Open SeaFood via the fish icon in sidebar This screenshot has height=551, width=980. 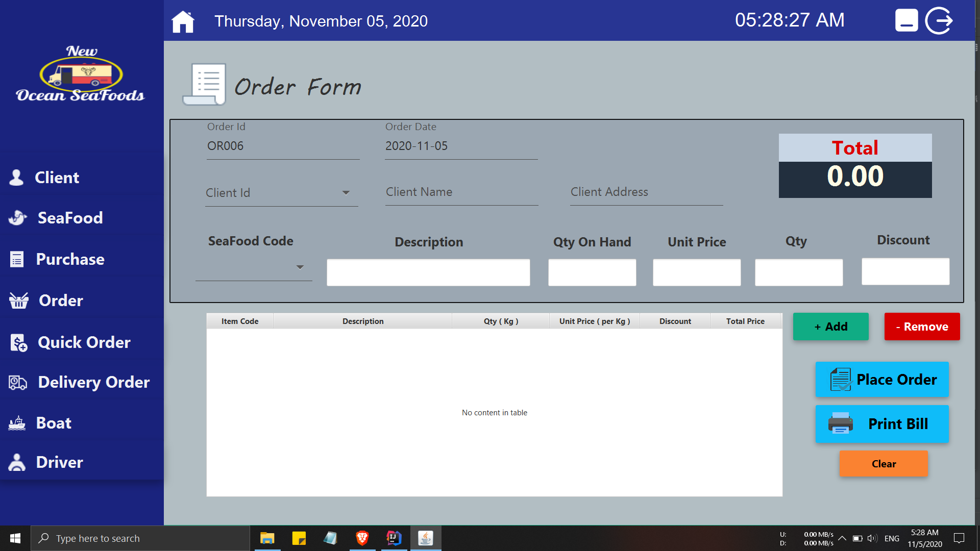(x=17, y=218)
